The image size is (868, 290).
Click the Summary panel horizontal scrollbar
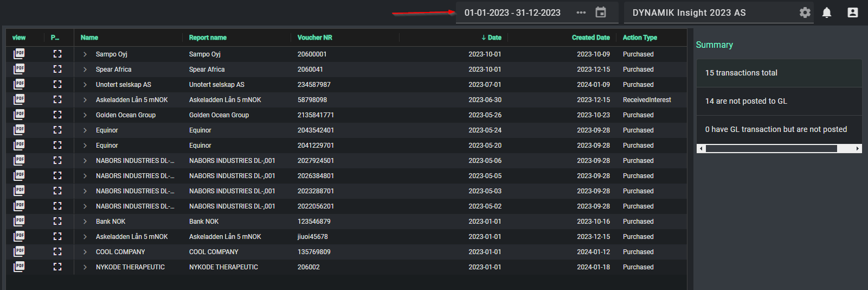(x=771, y=148)
